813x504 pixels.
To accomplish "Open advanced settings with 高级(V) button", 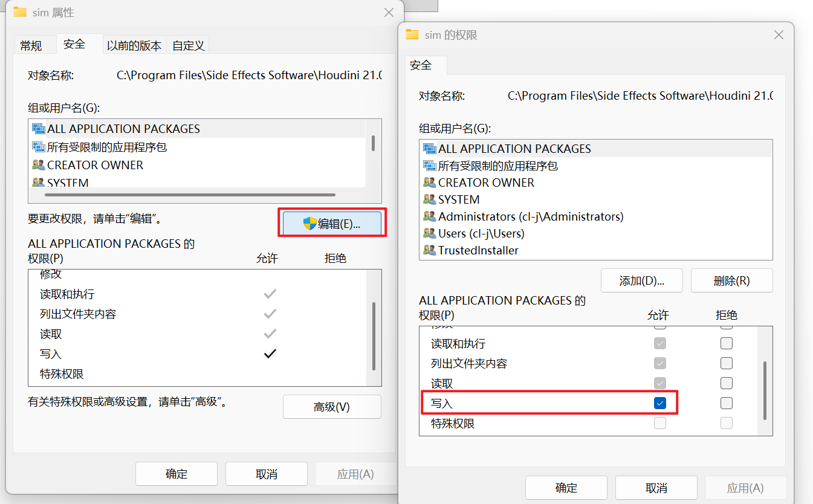I will click(x=332, y=407).
